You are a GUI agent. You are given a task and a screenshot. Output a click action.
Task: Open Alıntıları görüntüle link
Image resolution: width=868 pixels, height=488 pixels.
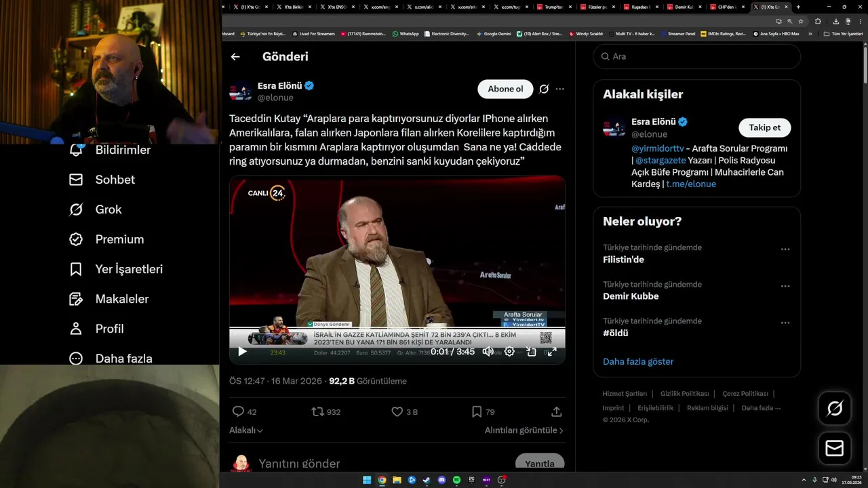click(x=524, y=430)
